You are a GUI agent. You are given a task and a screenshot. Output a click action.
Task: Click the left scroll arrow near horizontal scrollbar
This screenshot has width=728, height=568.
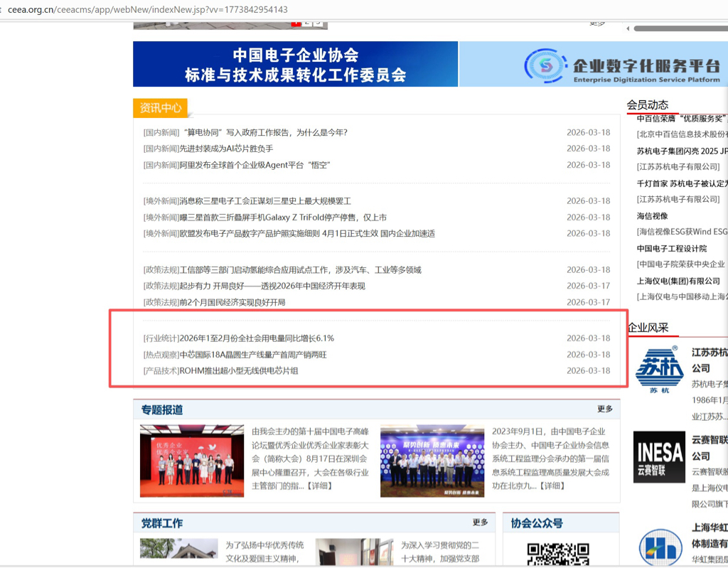point(628,29)
